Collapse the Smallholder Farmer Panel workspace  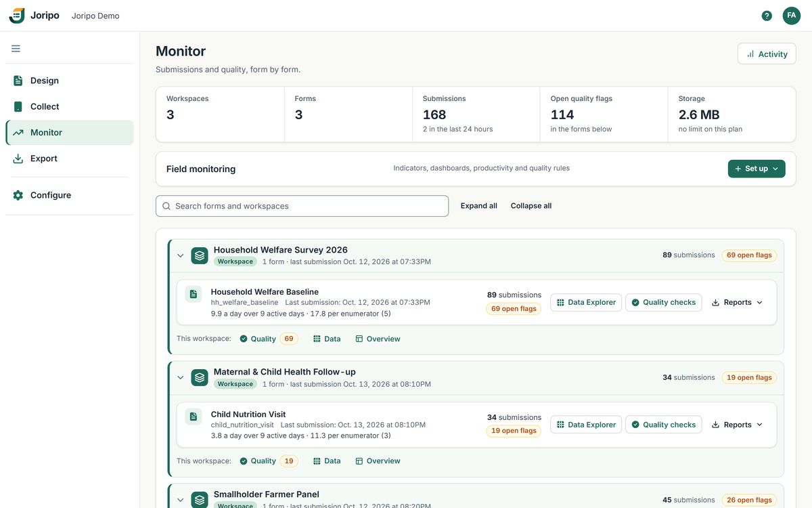(x=180, y=500)
